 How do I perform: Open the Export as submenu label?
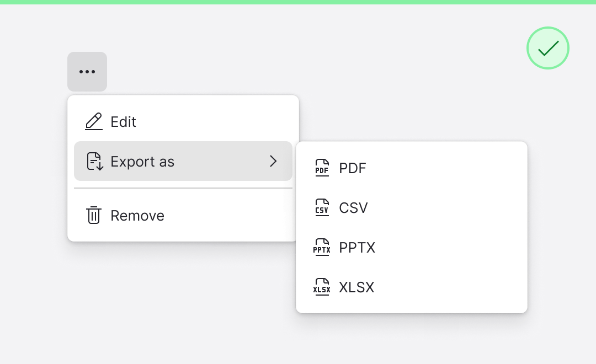point(142,162)
